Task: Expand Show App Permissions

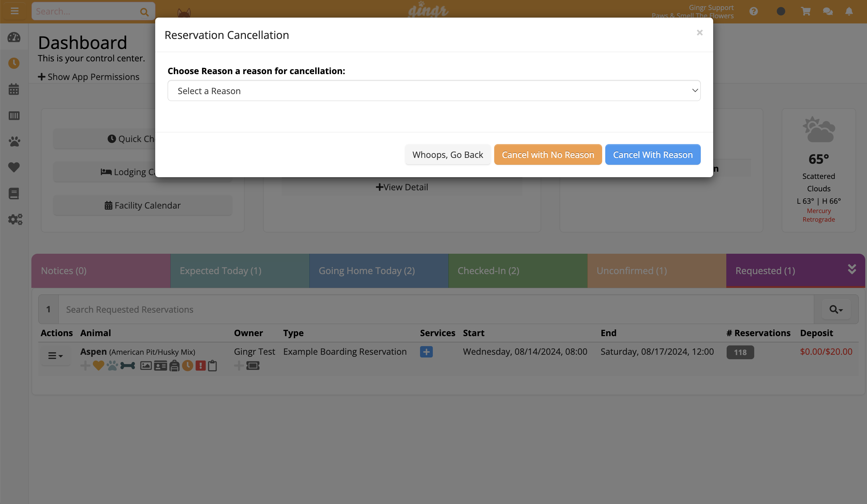Action: tap(89, 77)
